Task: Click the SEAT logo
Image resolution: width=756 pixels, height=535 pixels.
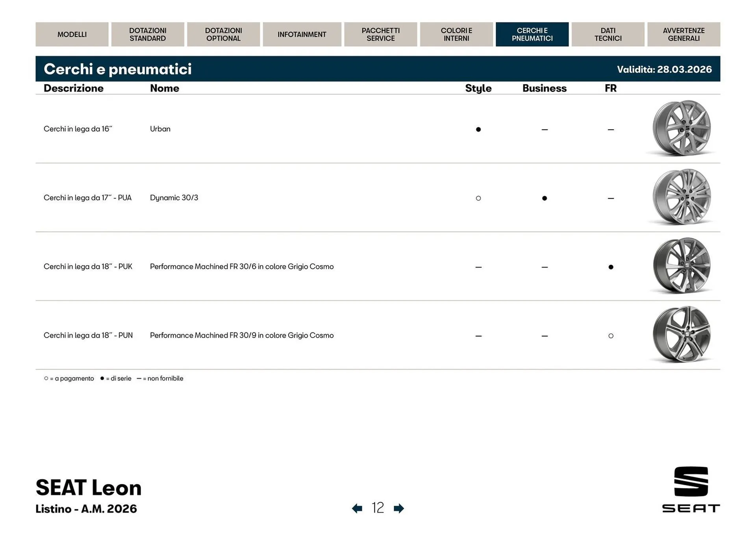Action: (691, 490)
